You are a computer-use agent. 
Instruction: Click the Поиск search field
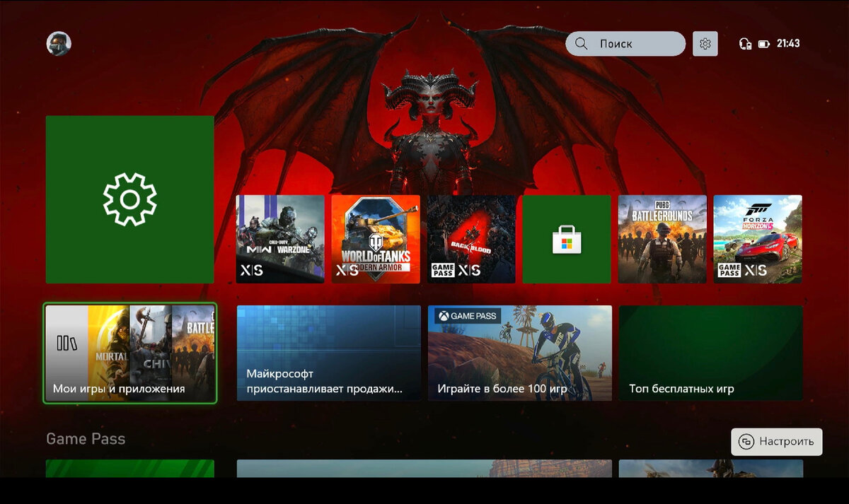[x=625, y=44]
